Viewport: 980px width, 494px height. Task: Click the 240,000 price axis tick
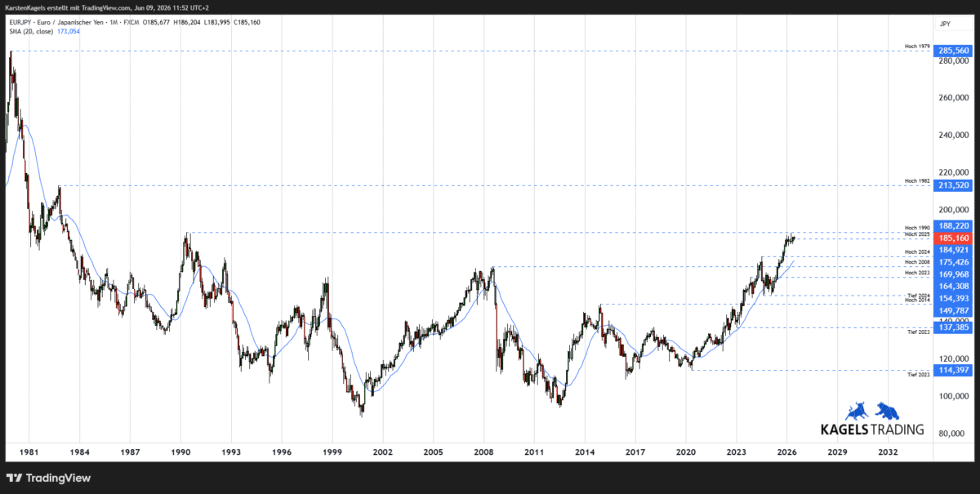[953, 136]
